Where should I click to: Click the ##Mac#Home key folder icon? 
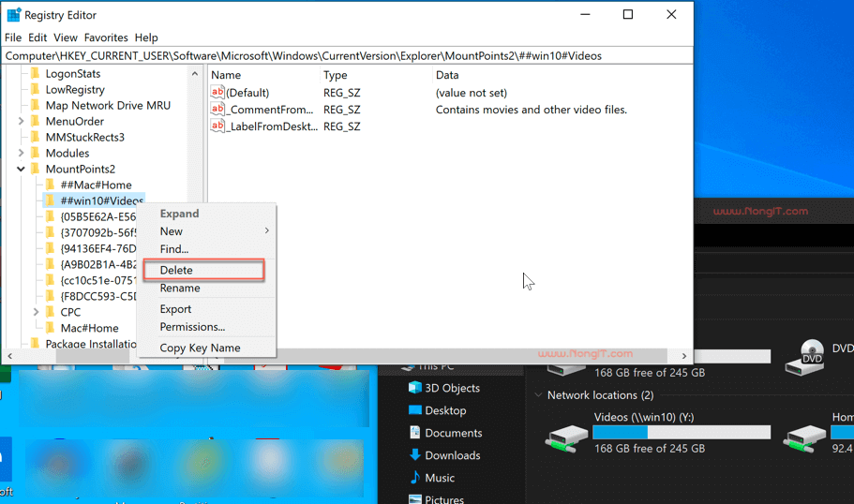tap(50, 185)
